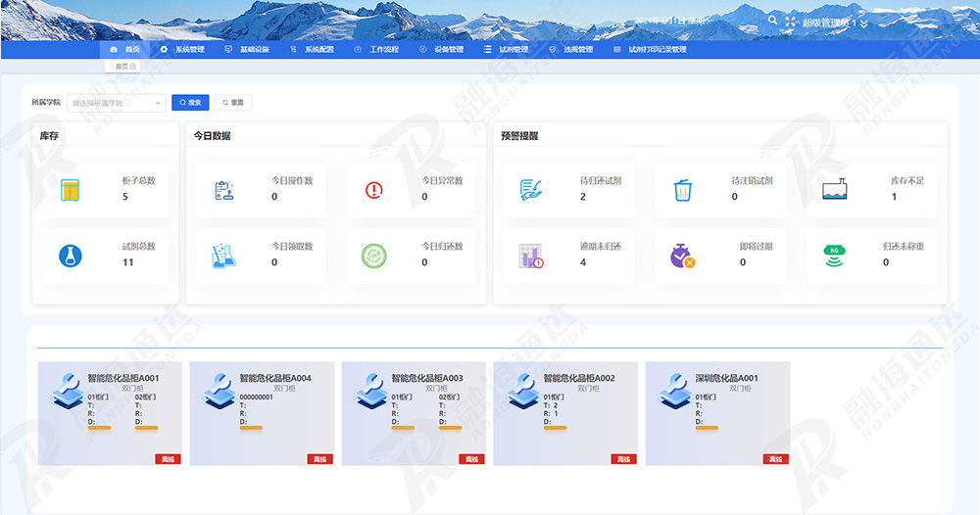Click the blue flask icon for 试剂总数

pyautogui.click(x=70, y=256)
